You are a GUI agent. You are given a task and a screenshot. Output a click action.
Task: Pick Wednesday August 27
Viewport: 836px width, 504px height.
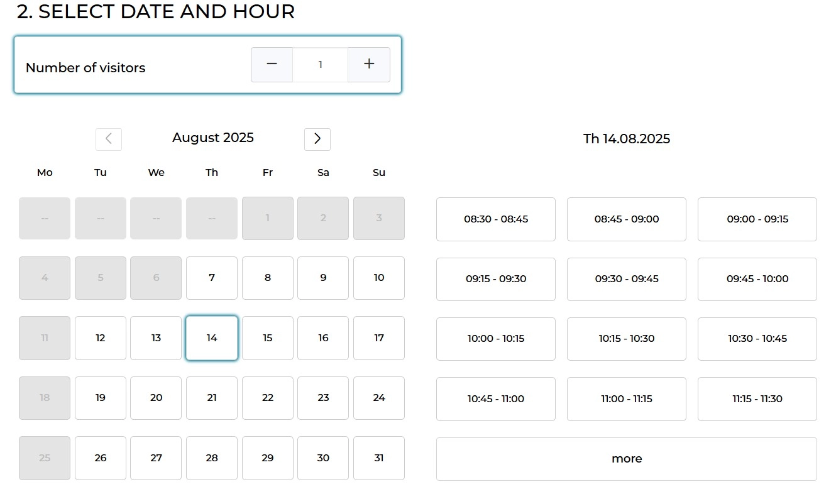[156, 458]
